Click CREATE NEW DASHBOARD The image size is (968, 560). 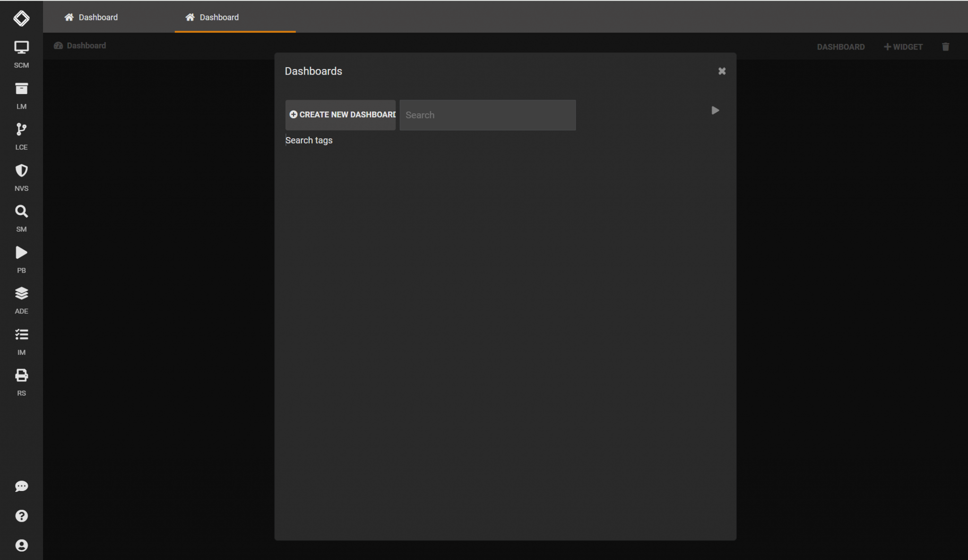coord(340,115)
